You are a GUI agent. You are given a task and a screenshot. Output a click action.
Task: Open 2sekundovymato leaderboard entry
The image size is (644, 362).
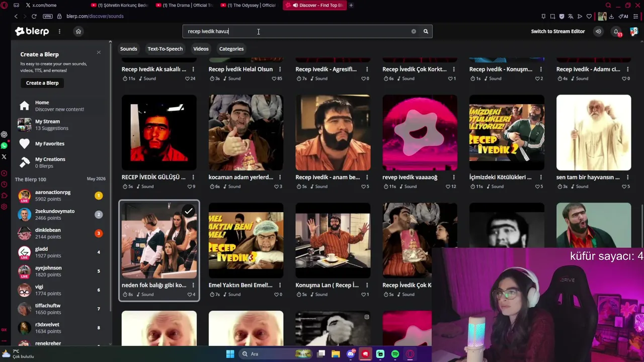click(60, 215)
